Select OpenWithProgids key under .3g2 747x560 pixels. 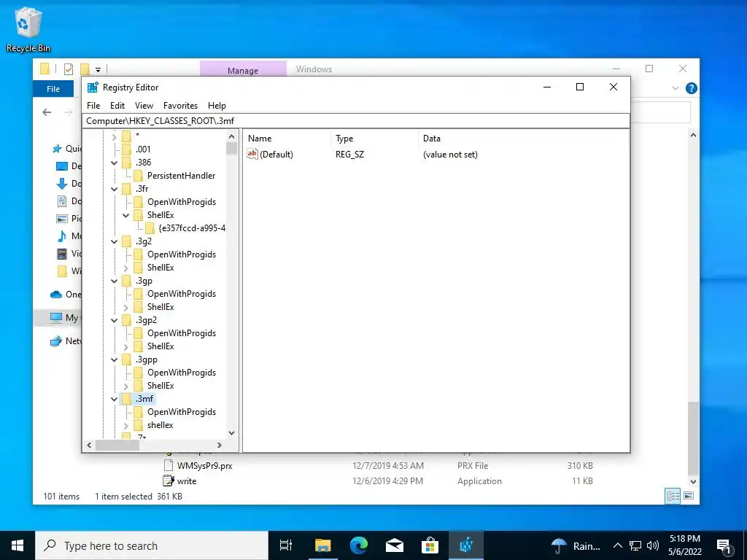pos(182,254)
